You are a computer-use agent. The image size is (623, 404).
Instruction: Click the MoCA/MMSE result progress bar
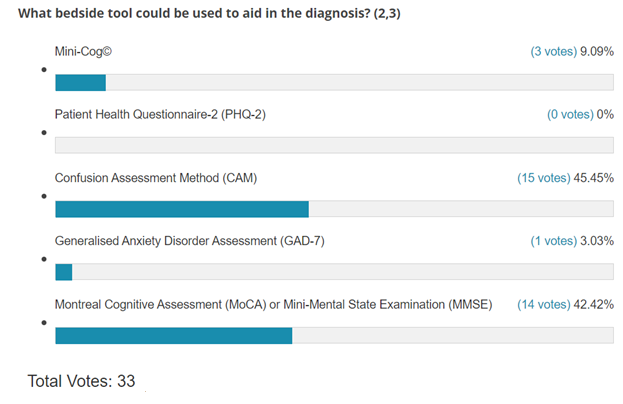334,336
